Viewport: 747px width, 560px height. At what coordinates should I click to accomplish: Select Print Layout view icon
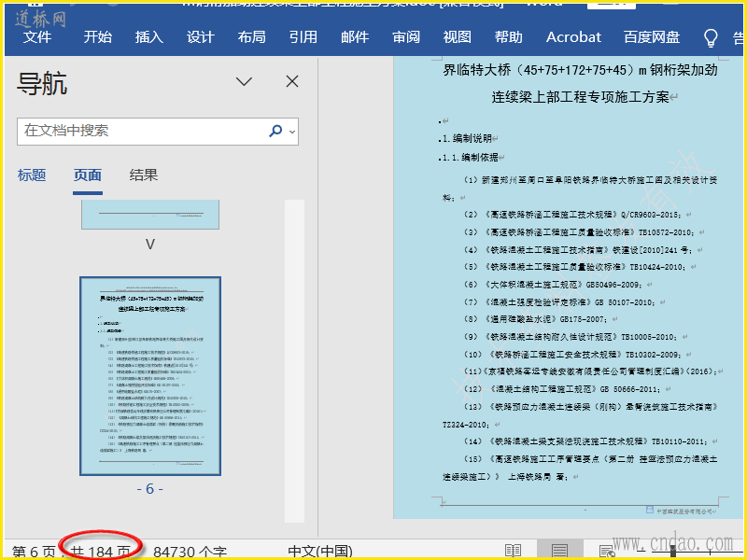coord(559,551)
